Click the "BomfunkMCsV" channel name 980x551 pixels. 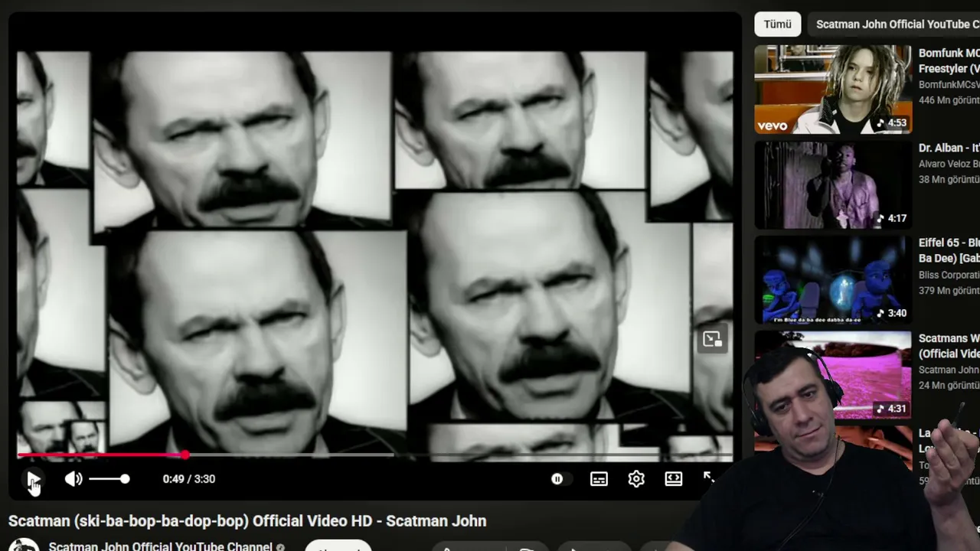tap(949, 84)
